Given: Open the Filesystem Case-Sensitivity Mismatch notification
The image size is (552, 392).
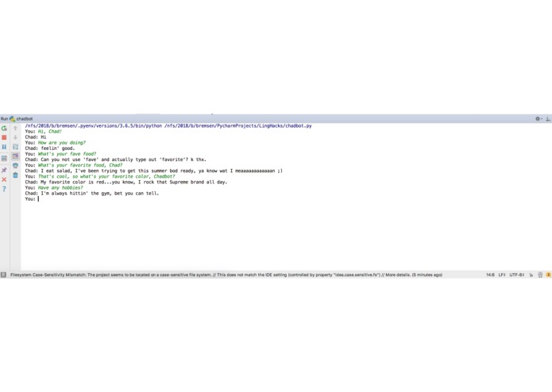Looking at the screenshot, I should 226,275.
